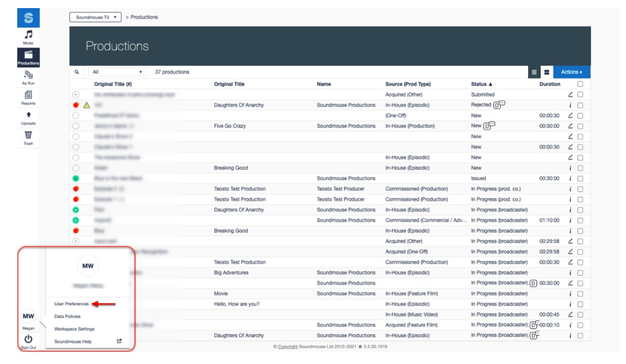The width and height of the screenshot is (626, 364).
Task: Tick the checkbox on the Big Adventures row
Action: coord(580,273)
